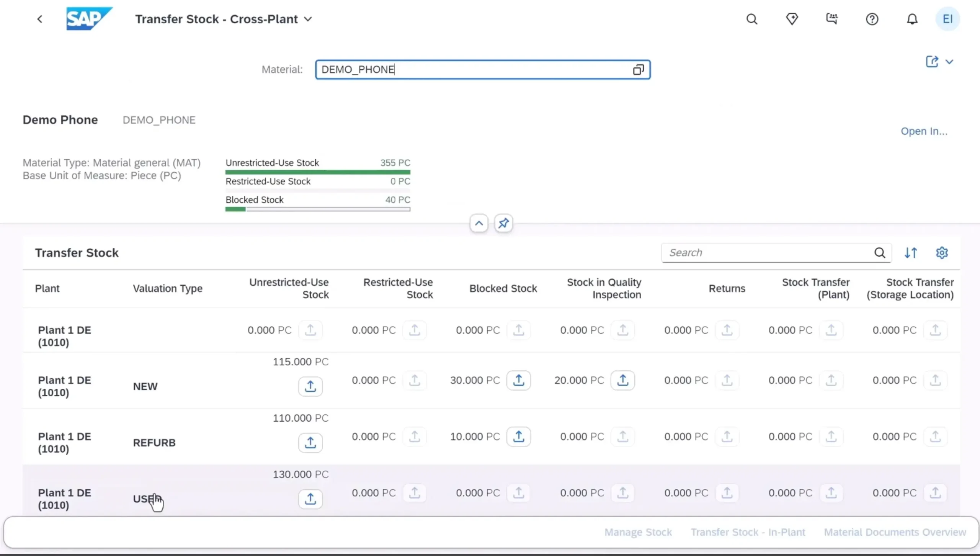980x556 pixels.
Task: Open the EI user profile avatar
Action: [x=947, y=19]
